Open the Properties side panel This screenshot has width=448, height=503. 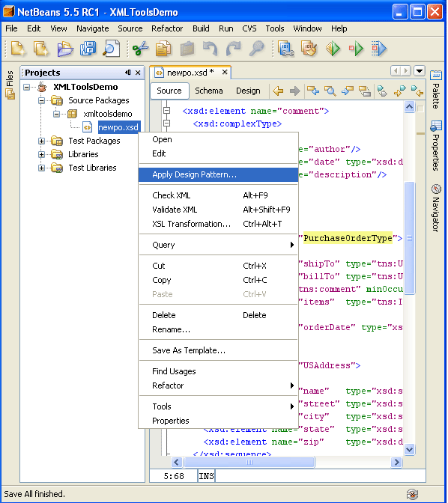point(436,146)
